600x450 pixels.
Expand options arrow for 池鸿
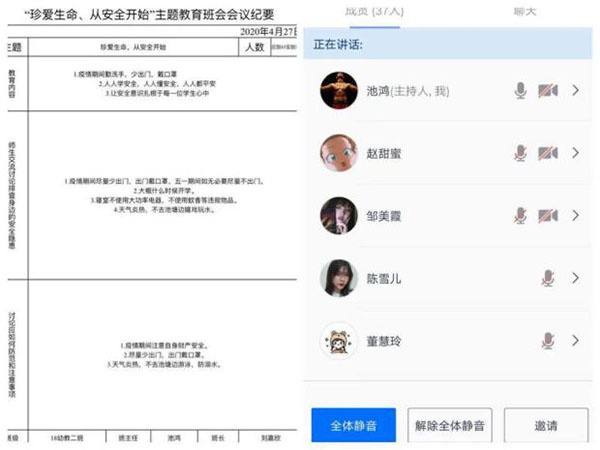(576, 91)
